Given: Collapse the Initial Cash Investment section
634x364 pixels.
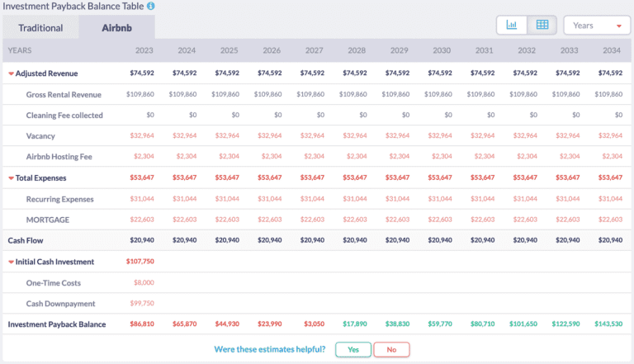Looking at the screenshot, I should 12,262.
